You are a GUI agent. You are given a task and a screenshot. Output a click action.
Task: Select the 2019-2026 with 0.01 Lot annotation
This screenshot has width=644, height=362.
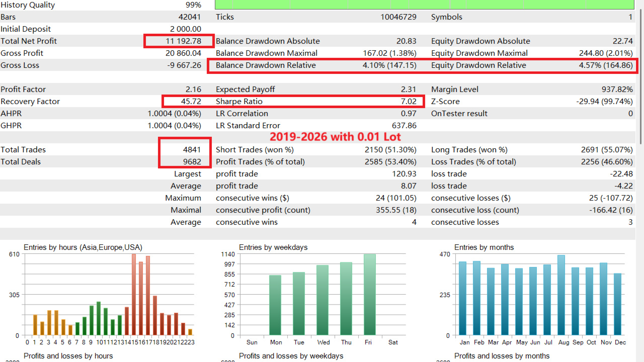coord(336,137)
